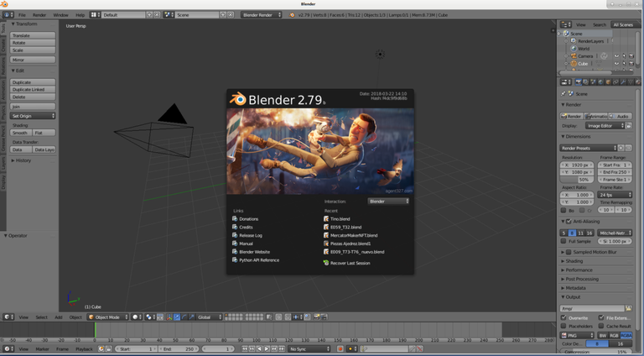Click the Duplicate Linked button
Image resolution: width=644 pixels, height=356 pixels.
pyautogui.click(x=33, y=89)
